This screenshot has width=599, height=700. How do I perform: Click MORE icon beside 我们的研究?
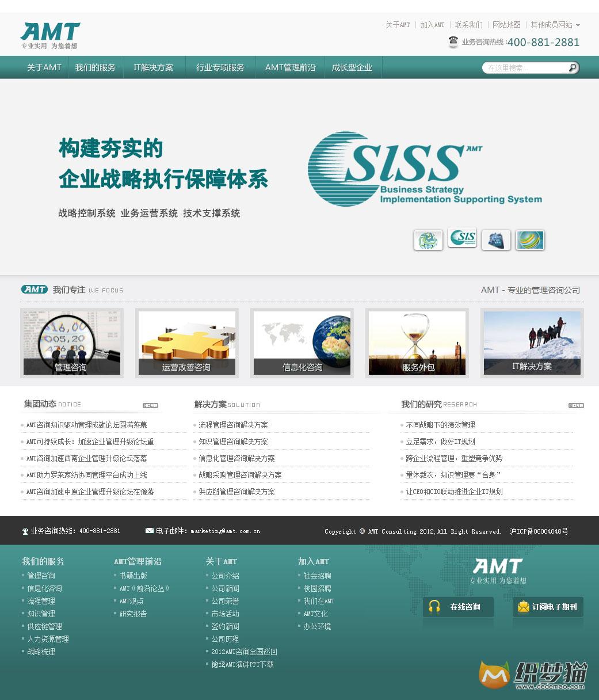tap(576, 405)
